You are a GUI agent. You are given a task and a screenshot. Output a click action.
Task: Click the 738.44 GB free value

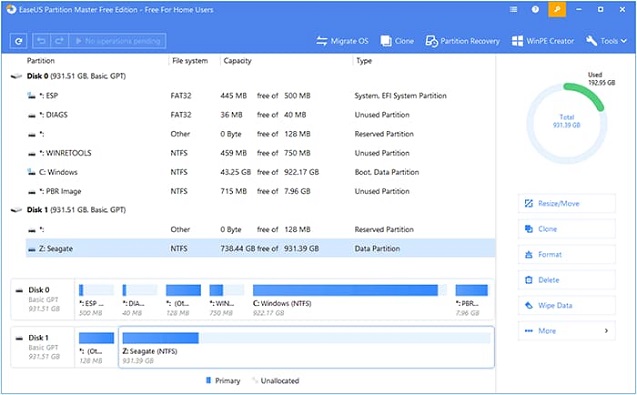[x=237, y=248]
